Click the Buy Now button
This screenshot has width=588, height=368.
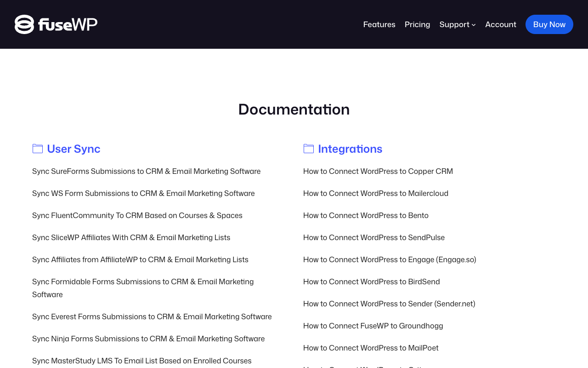[x=549, y=24]
